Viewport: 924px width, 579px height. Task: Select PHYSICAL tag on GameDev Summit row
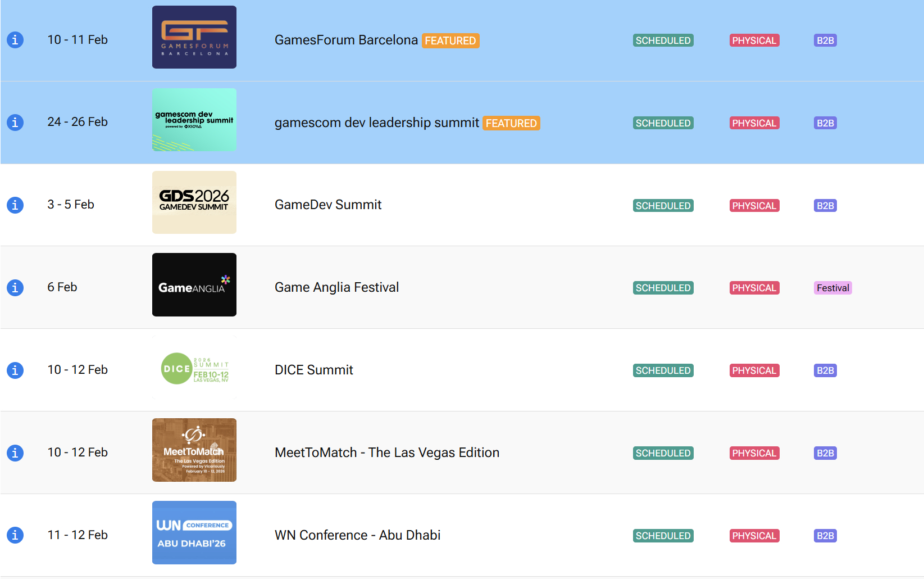754,206
